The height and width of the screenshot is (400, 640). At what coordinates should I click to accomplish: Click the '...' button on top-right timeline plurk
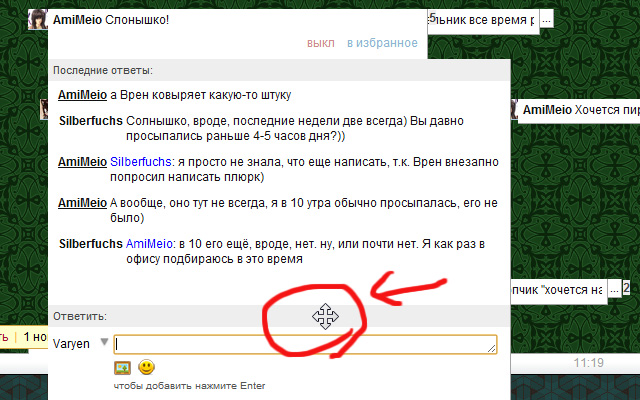(x=547, y=20)
